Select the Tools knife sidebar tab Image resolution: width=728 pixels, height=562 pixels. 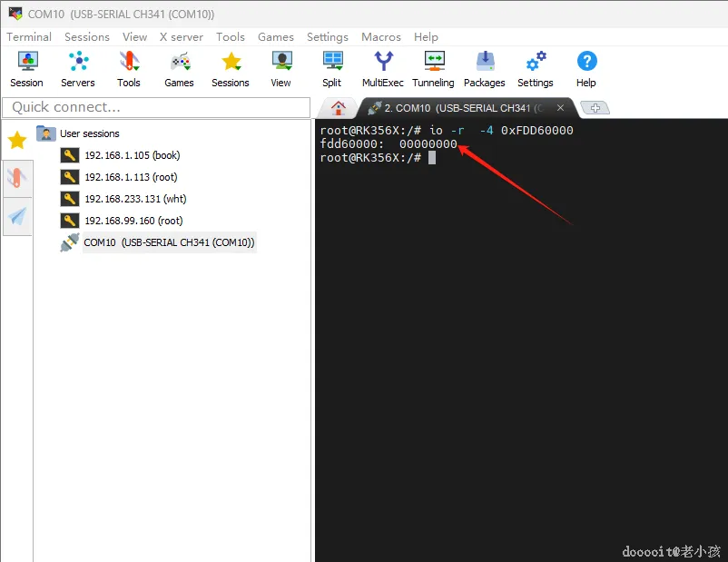[17, 178]
